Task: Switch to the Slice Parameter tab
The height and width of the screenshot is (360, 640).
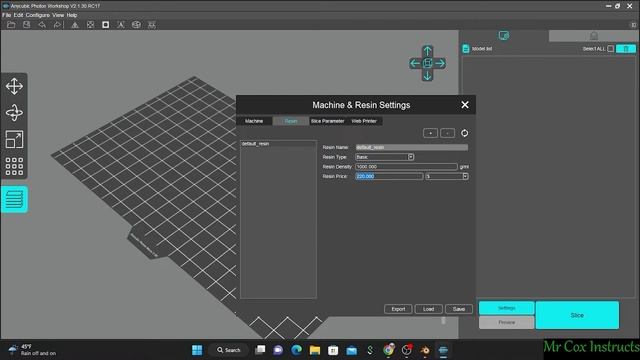Action: 327,121
